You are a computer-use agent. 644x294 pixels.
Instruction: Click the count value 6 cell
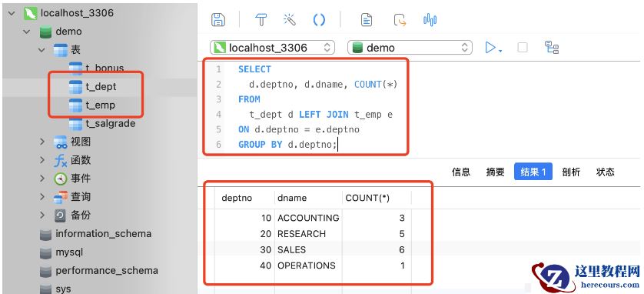[x=377, y=249]
